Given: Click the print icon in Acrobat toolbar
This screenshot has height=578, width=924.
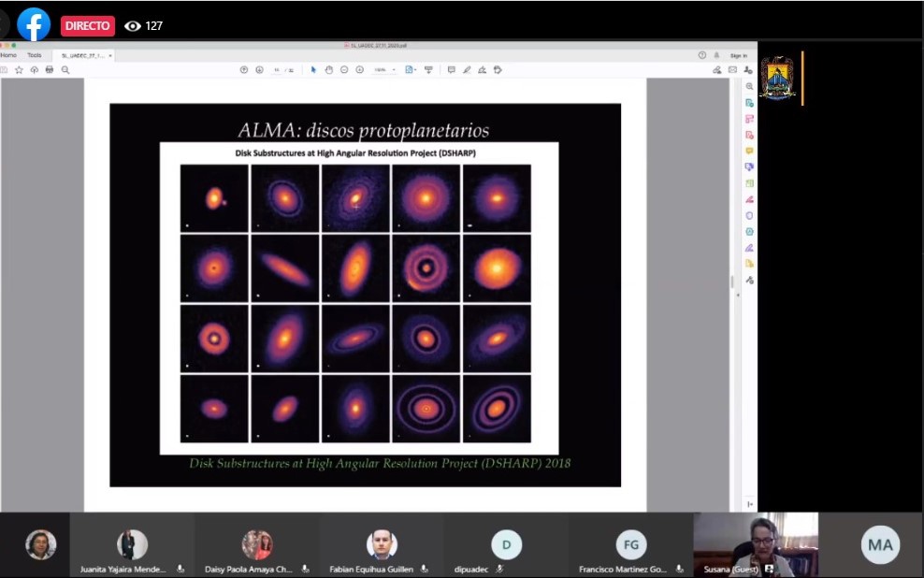Looking at the screenshot, I should coord(50,70).
